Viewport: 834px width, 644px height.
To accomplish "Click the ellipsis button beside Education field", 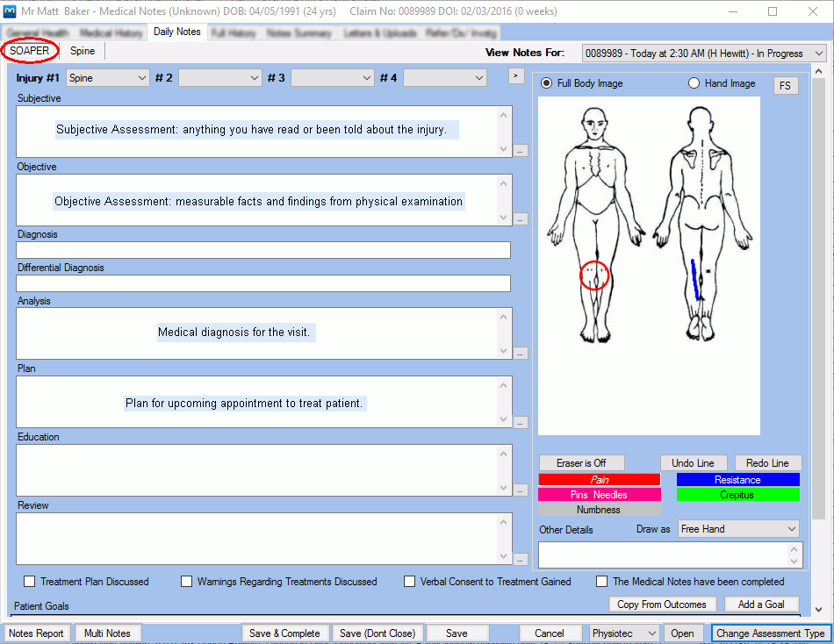I will pos(521,490).
